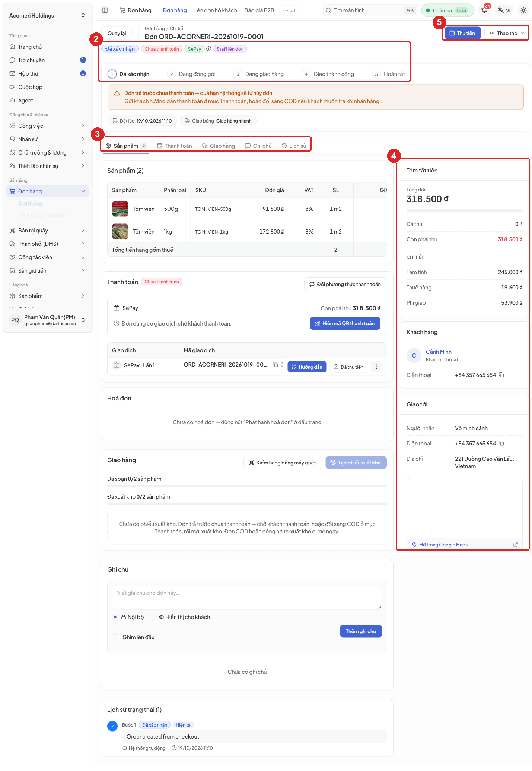Open Hộp thư inbox in the sidebar
The height and width of the screenshot is (771, 532).
48,74
